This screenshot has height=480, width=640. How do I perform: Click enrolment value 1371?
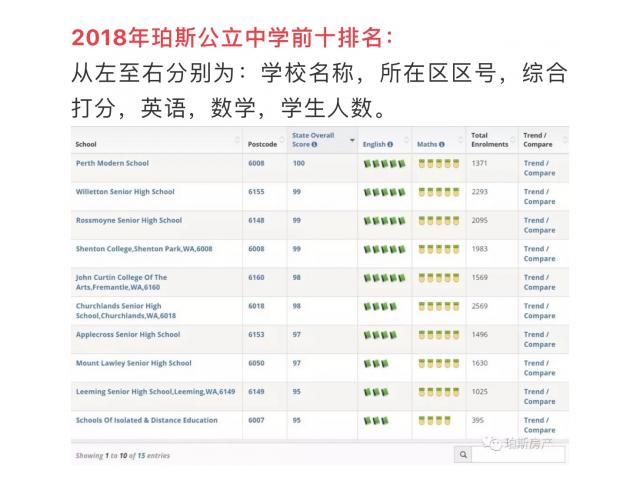click(x=479, y=163)
